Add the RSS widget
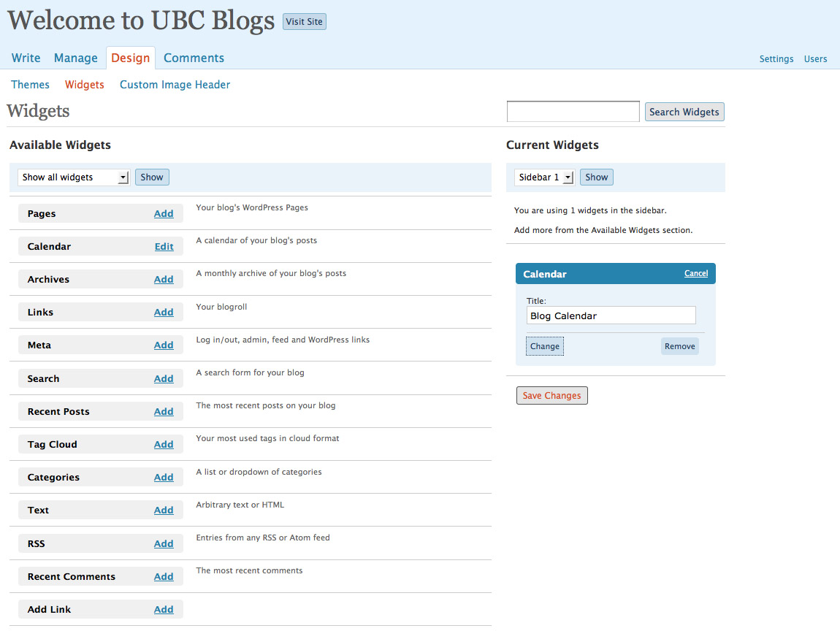 tap(164, 543)
